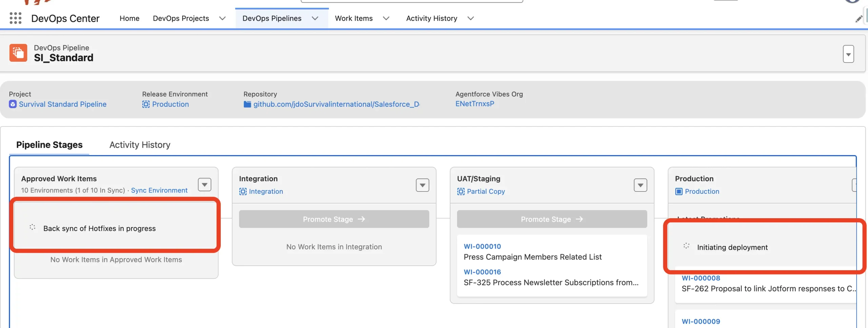Viewport: 868px width, 328px height.
Task: Expand the nav-bar Activity History chevron menu
Action: click(471, 18)
